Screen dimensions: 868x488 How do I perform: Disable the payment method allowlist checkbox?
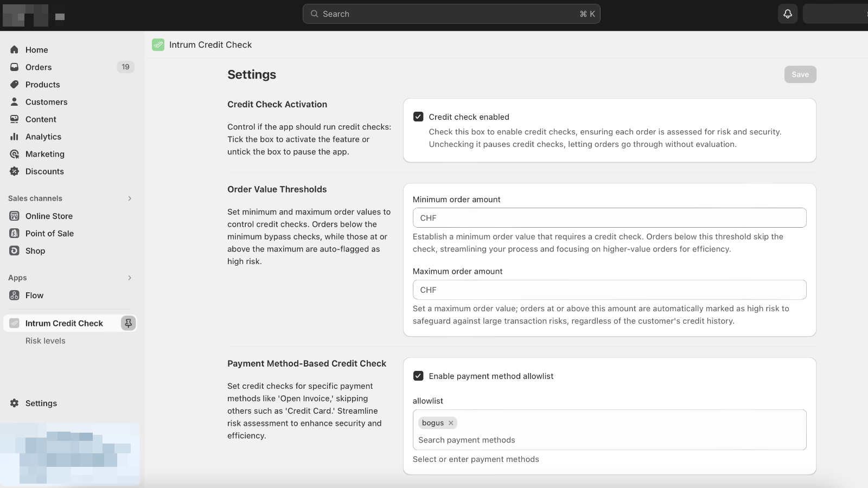coord(418,376)
